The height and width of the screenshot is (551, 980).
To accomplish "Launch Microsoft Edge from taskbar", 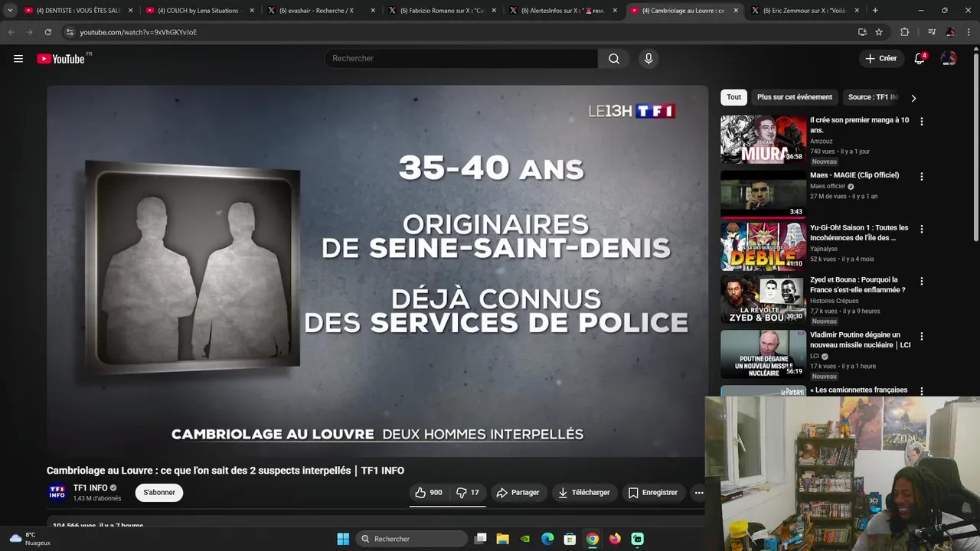I will coord(547,539).
